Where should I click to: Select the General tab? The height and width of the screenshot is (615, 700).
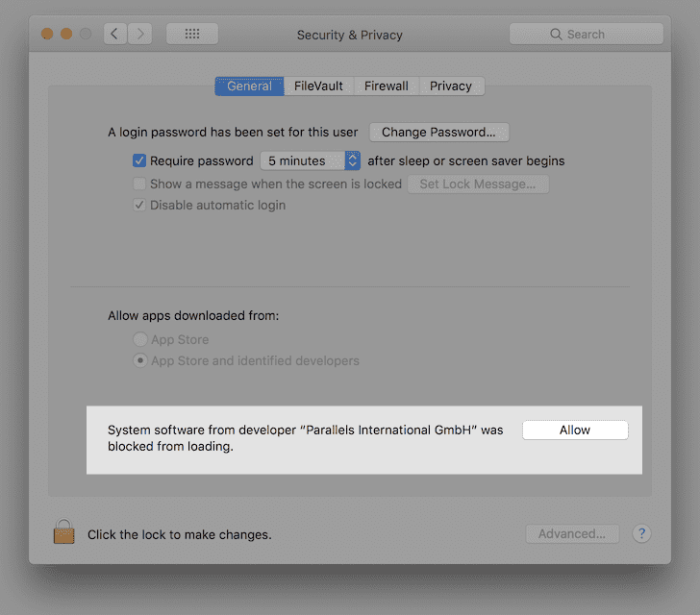tap(249, 86)
